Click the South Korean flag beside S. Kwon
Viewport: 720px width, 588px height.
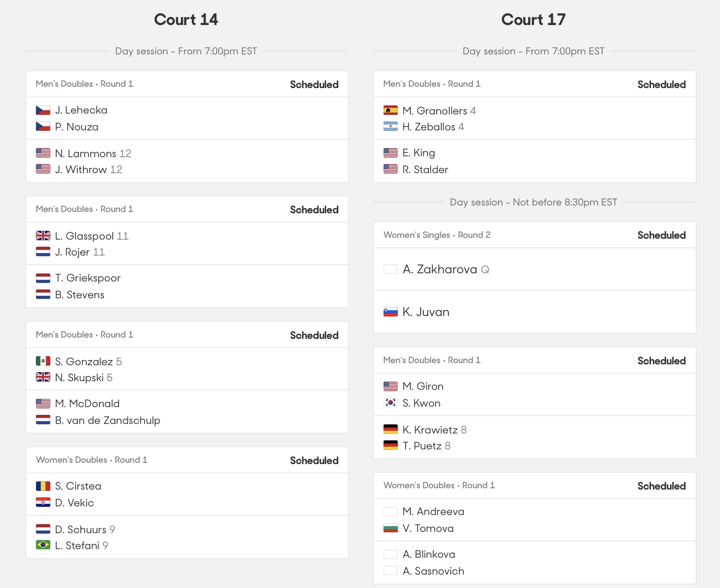tap(390, 403)
